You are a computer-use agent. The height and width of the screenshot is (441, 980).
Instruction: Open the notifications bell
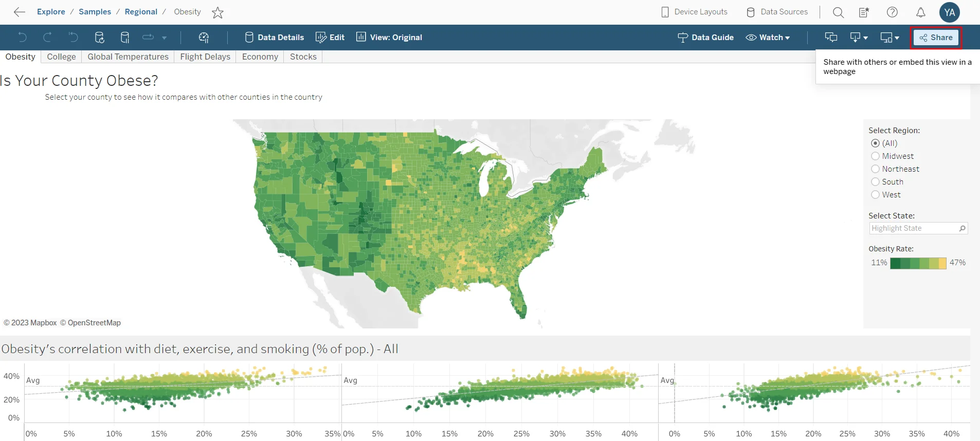pos(920,12)
